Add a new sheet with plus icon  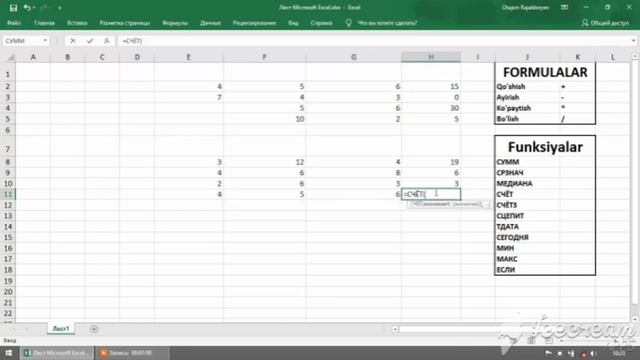coord(94,329)
